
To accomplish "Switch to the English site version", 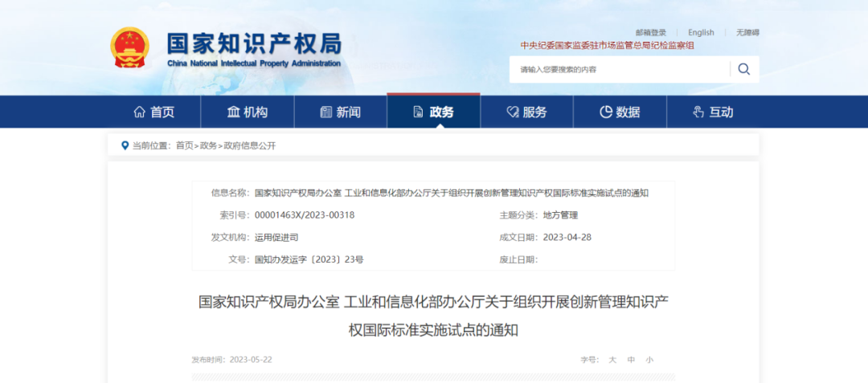I will (701, 33).
